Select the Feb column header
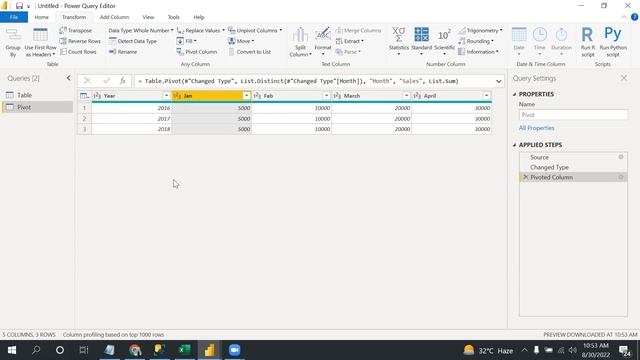Viewport: 640px width, 360px height. [x=292, y=96]
